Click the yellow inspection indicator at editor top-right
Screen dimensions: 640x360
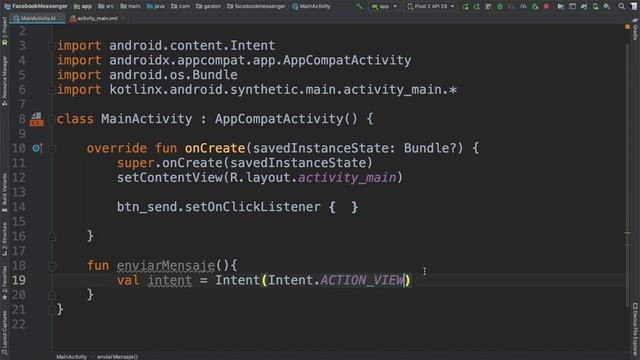(x=627, y=27)
